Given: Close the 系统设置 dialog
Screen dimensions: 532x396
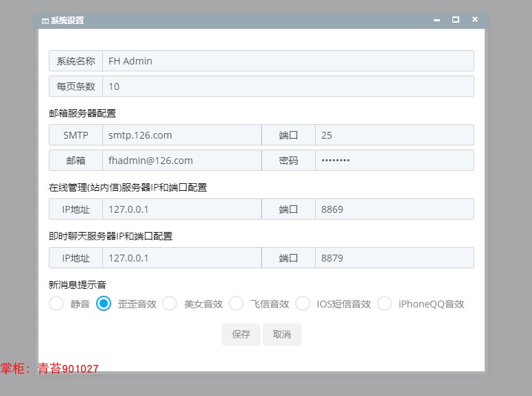Looking at the screenshot, I should coord(475,19).
